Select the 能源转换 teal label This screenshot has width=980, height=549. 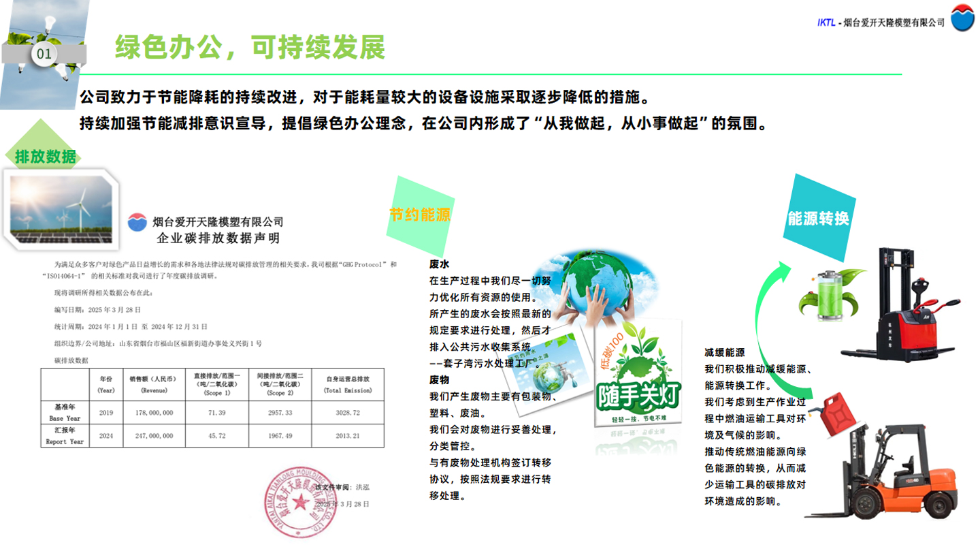pos(818,219)
